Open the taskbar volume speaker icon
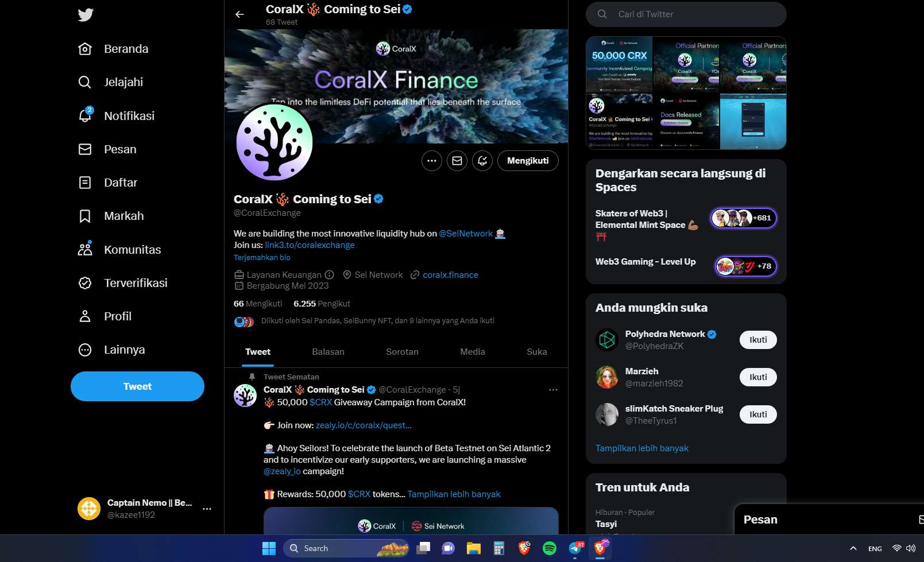The height and width of the screenshot is (562, 924). (x=911, y=548)
